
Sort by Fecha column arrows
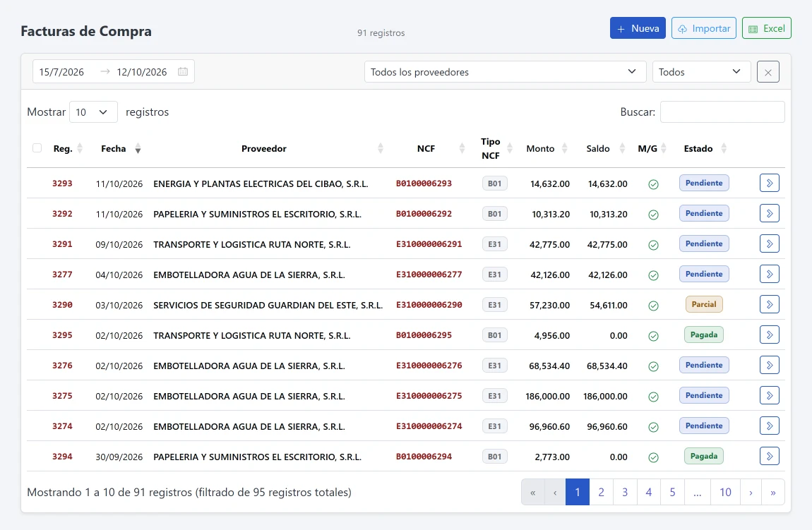pyautogui.click(x=138, y=148)
